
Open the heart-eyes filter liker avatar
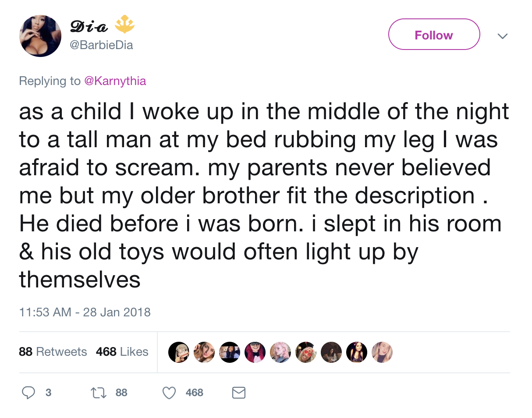[x=305, y=352]
